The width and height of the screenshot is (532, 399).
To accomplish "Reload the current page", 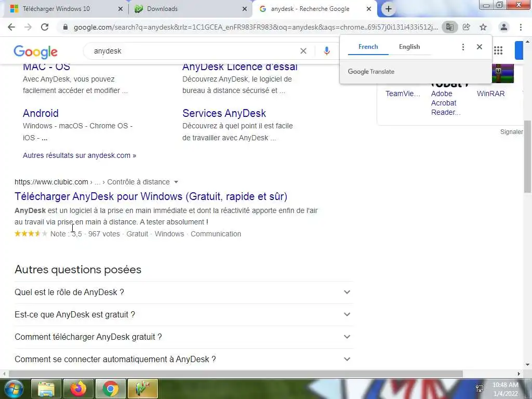I will pyautogui.click(x=45, y=27).
